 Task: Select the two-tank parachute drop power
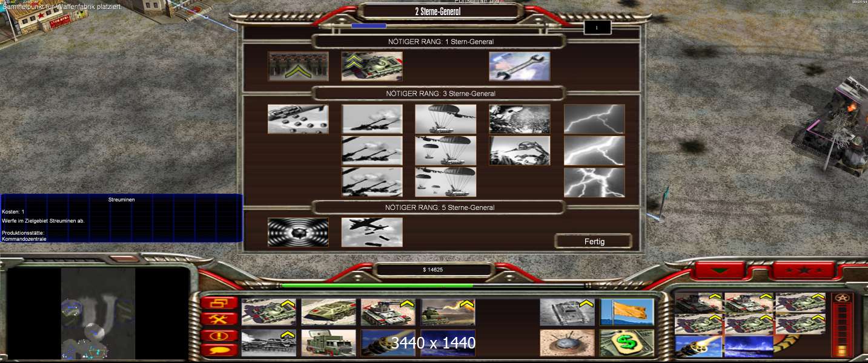point(446,151)
